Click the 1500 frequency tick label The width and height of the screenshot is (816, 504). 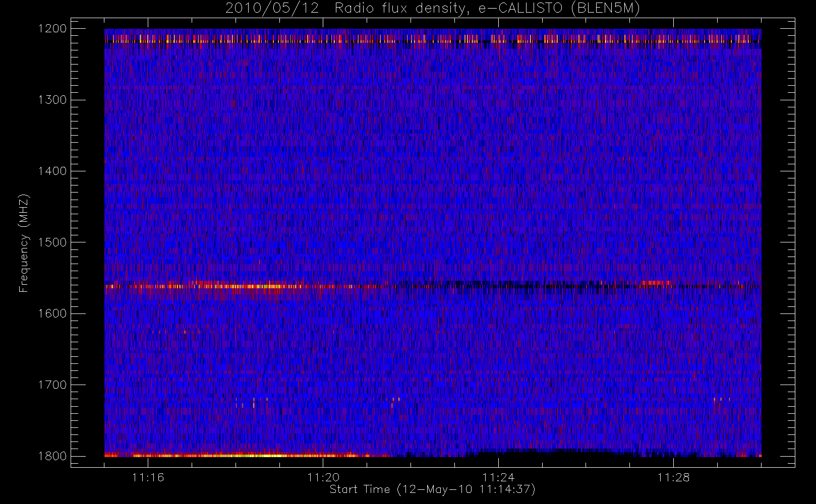pos(52,242)
